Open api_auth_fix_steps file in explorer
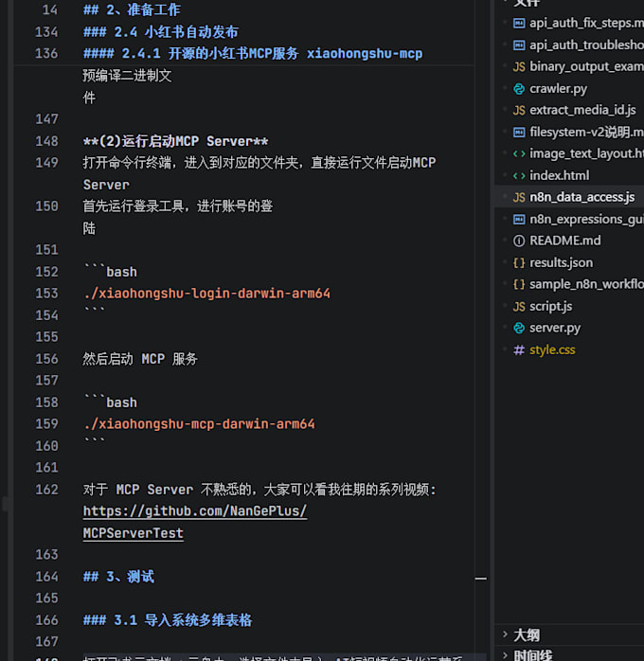Screen dimensions: 644x661 (x=586, y=23)
